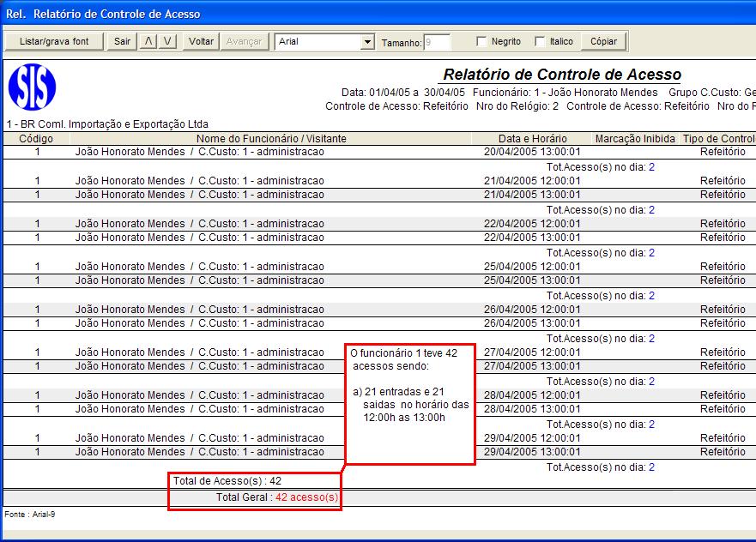Click the Total Geral 42 acesso(s) text

tap(277, 497)
